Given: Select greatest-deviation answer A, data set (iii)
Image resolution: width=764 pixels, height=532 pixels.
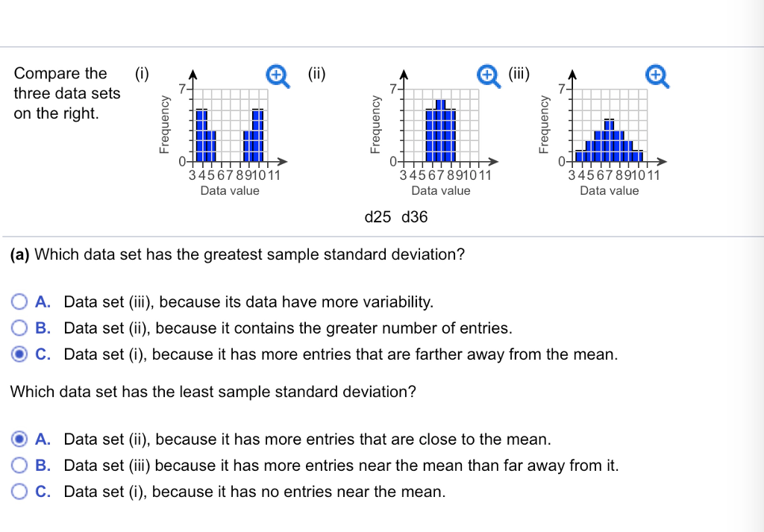Looking at the screenshot, I should (20, 302).
